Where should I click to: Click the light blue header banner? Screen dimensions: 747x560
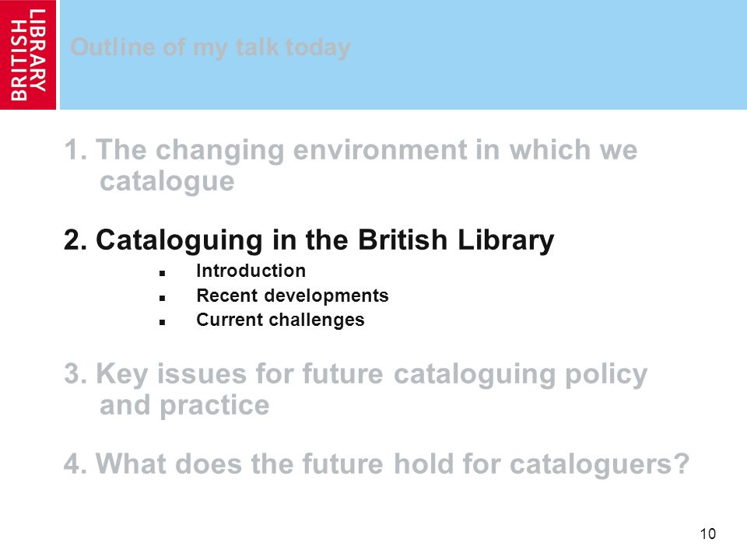point(403,54)
